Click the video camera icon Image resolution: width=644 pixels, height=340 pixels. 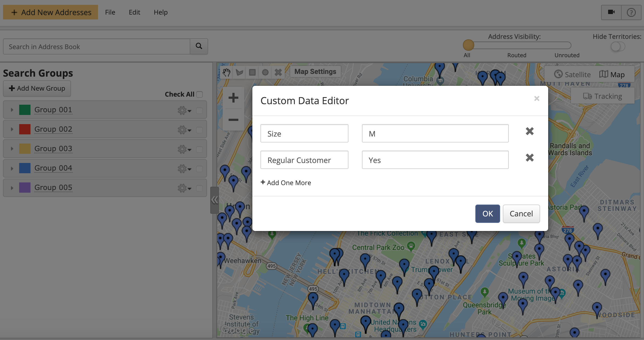pyautogui.click(x=611, y=12)
